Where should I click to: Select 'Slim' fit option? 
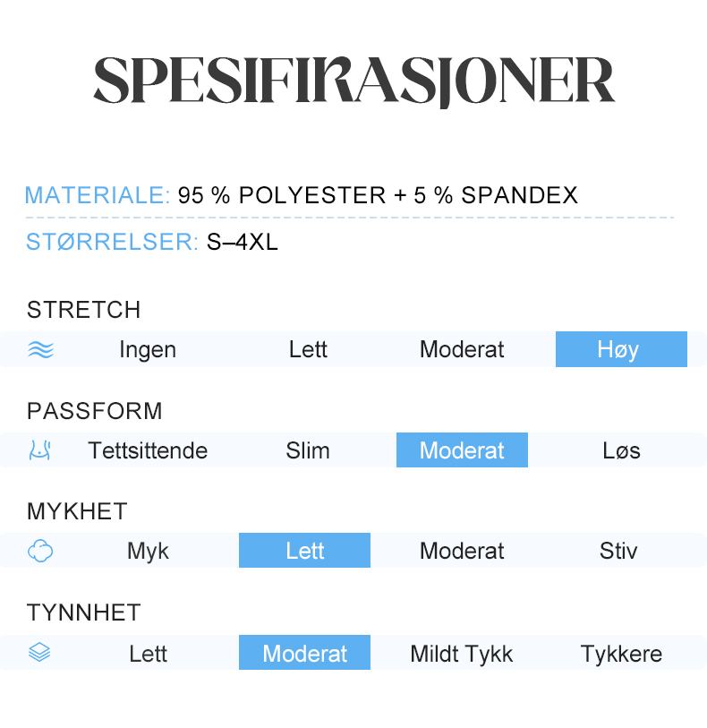click(x=308, y=450)
